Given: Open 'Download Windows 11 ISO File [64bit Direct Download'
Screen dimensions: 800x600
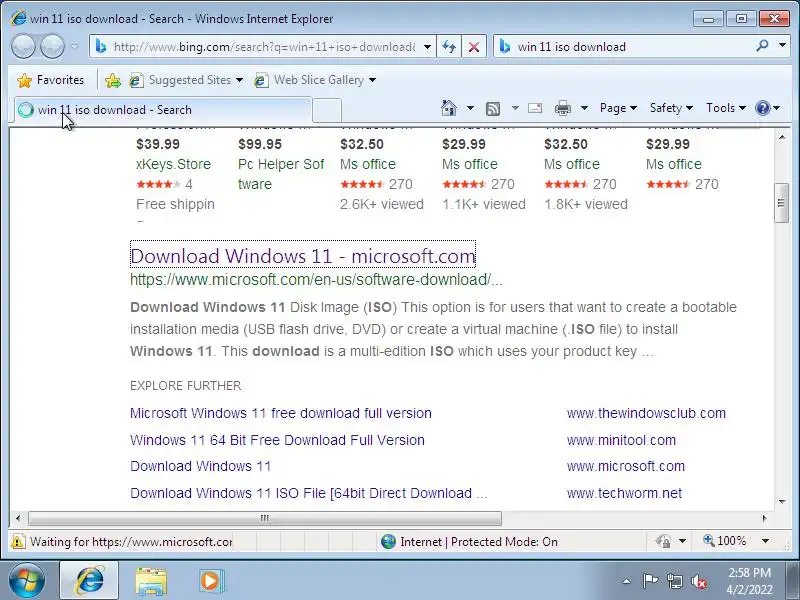Looking at the screenshot, I should [309, 493].
